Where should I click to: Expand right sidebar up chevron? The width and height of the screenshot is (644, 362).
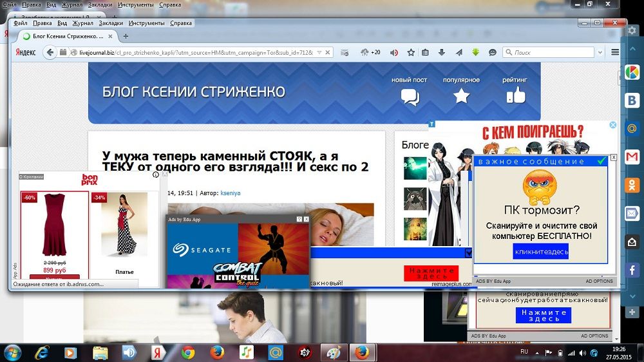point(632,48)
